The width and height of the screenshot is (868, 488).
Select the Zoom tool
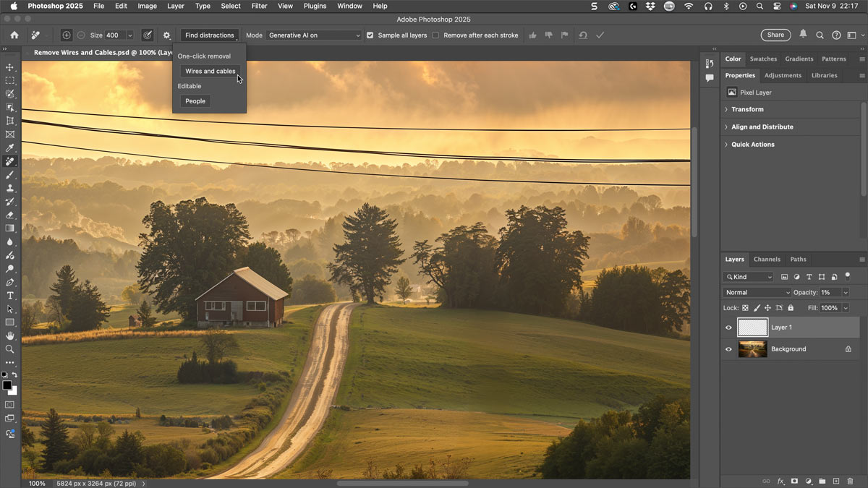coord(10,348)
